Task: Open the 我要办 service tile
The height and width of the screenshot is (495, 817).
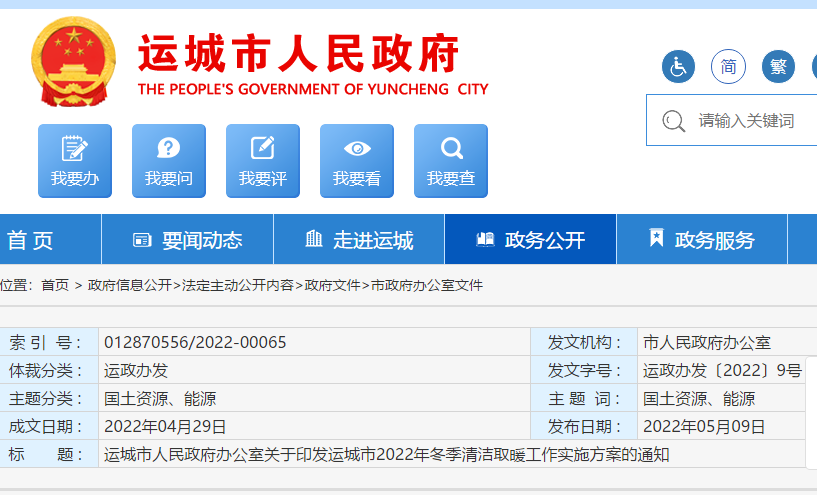Action: pyautogui.click(x=75, y=161)
